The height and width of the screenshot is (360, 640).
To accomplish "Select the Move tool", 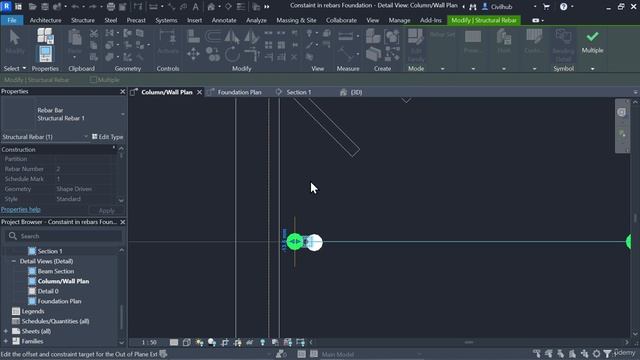I will [x=193, y=54].
